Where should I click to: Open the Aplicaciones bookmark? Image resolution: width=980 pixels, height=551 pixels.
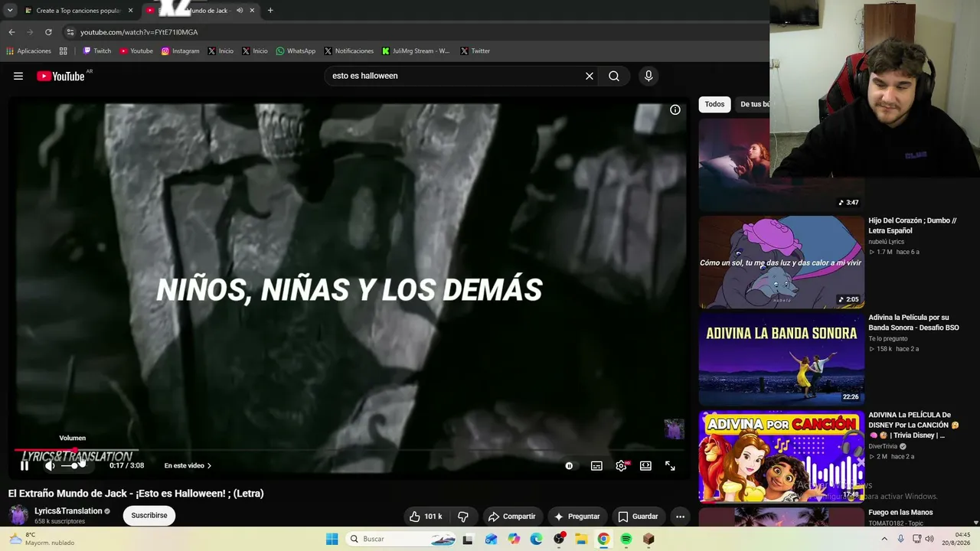(x=29, y=51)
